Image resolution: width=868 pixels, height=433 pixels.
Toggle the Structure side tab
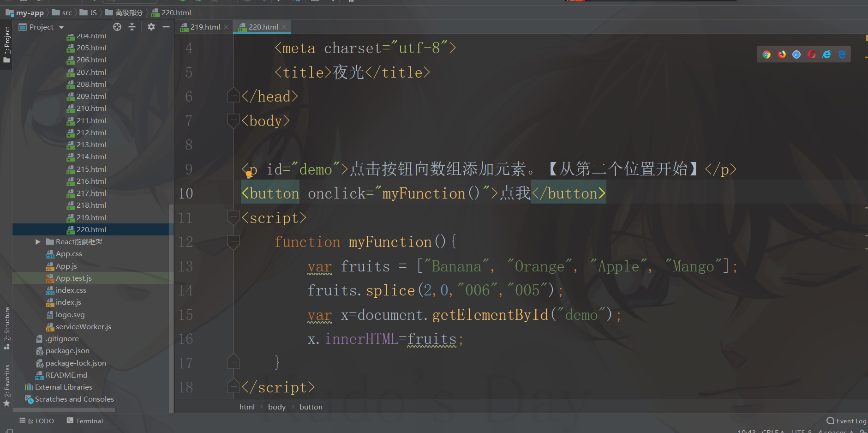tap(6, 327)
